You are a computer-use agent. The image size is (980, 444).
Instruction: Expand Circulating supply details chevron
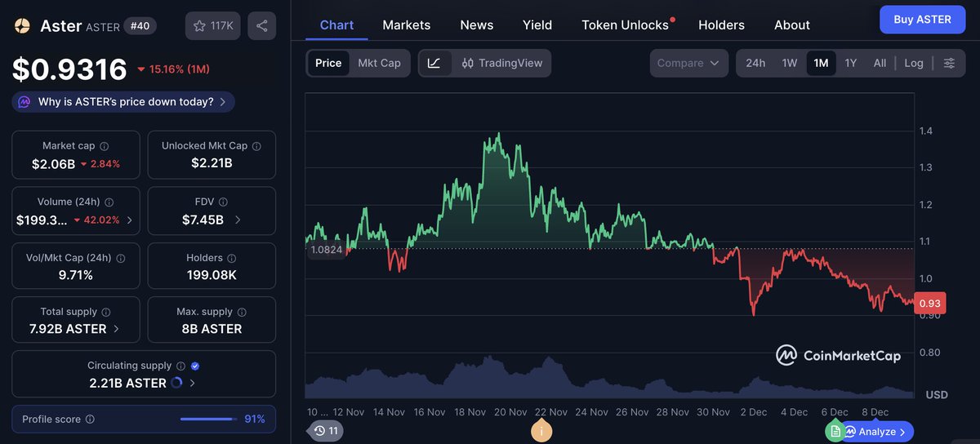tap(192, 383)
